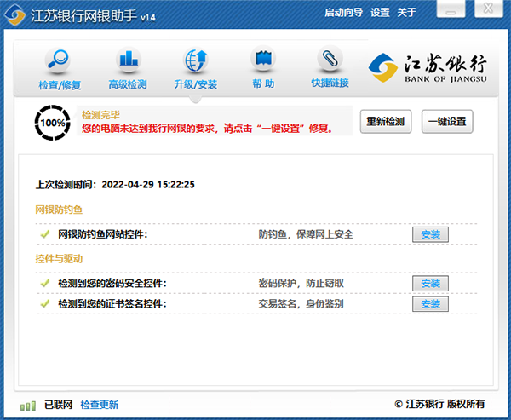Install the 网银防钓鱼网站控件 component

click(430, 234)
